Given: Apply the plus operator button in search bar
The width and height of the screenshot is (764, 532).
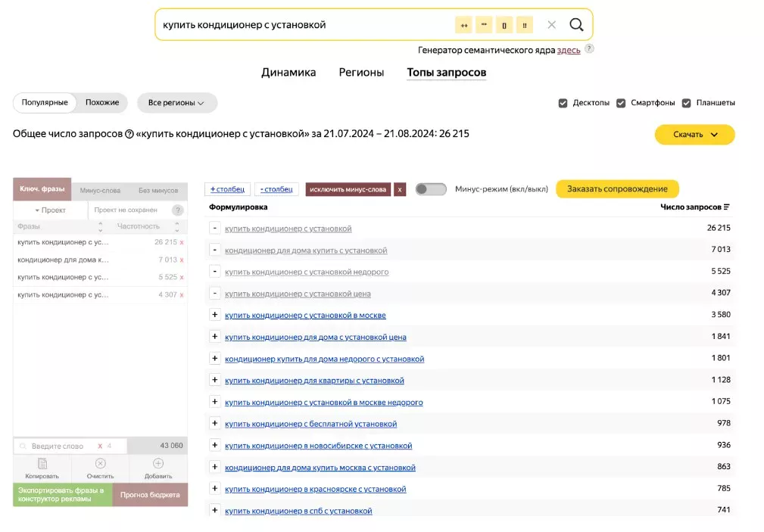Looking at the screenshot, I should (x=464, y=25).
